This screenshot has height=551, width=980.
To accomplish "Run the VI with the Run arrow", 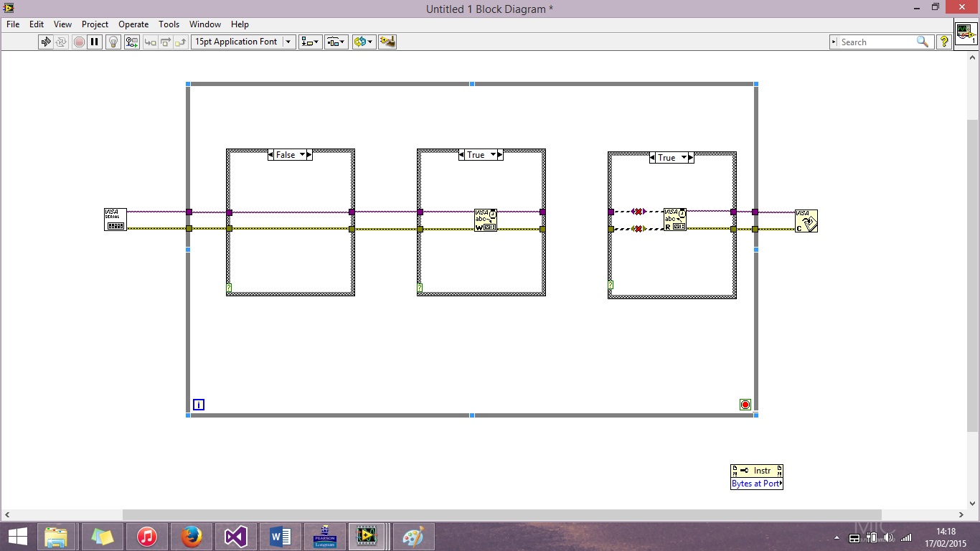I will (x=46, y=42).
